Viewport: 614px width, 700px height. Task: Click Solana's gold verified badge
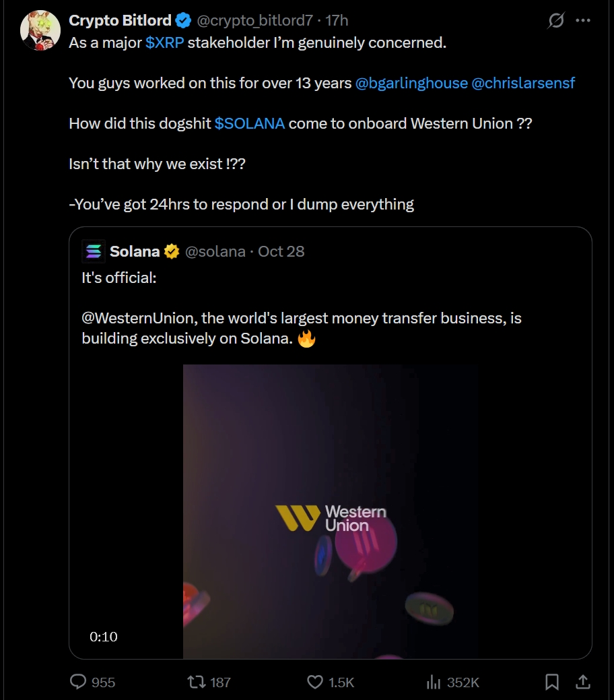(x=172, y=251)
